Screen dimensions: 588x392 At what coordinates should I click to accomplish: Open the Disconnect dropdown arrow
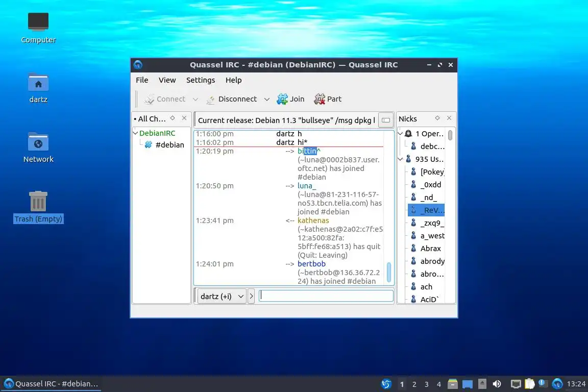[266, 100]
